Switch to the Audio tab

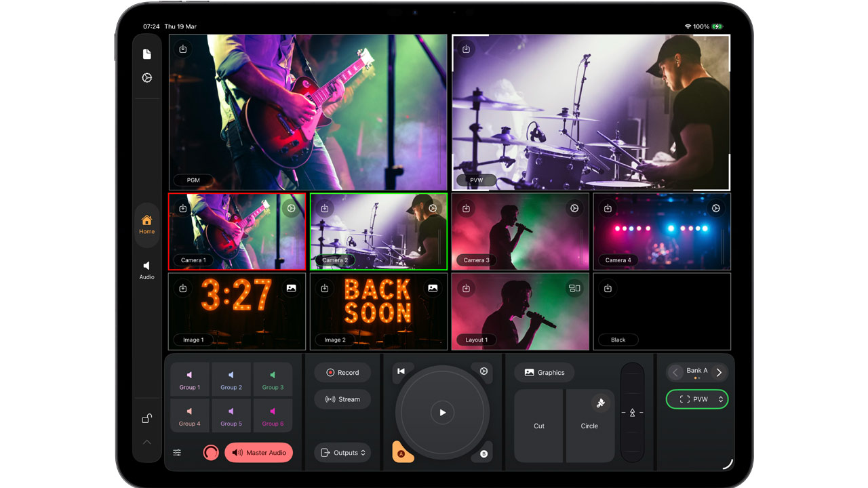(147, 270)
